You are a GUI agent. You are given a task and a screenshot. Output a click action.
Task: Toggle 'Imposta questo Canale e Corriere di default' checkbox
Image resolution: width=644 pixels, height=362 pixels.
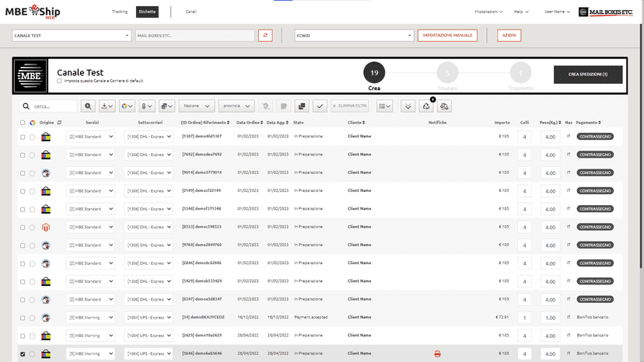click(x=59, y=81)
